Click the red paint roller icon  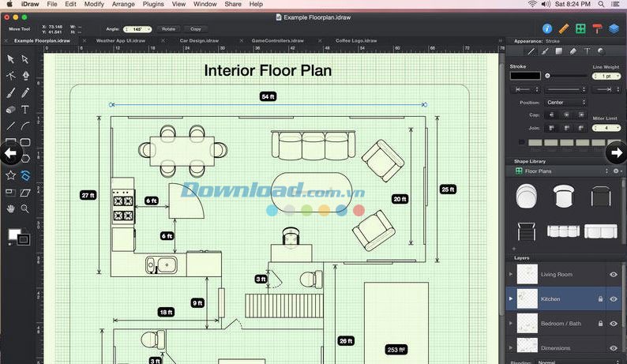pyautogui.click(x=597, y=28)
